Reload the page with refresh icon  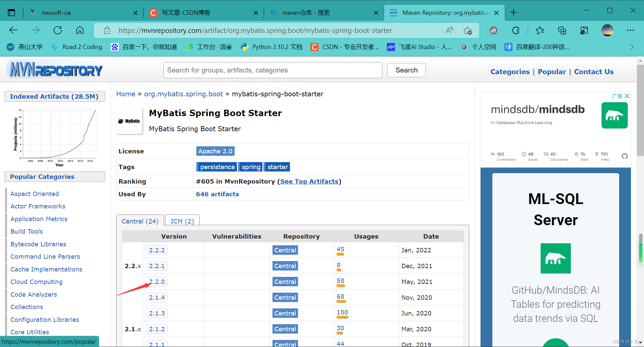click(x=58, y=30)
